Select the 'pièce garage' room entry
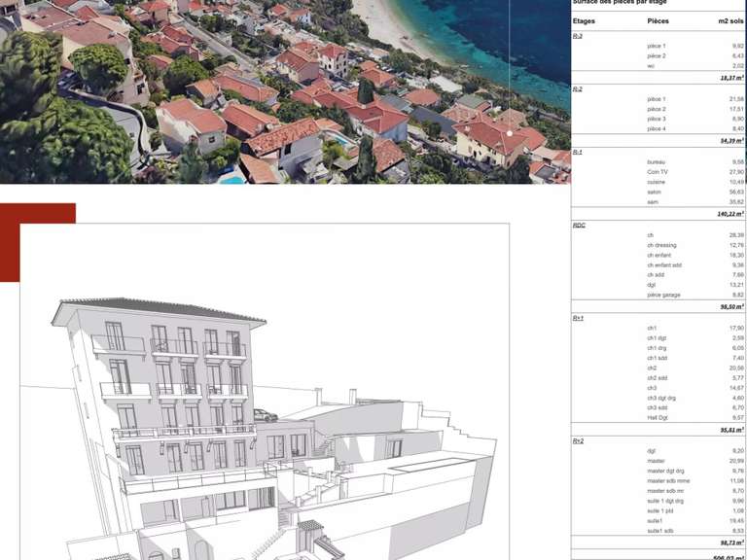747x560 pixels. pos(663,295)
